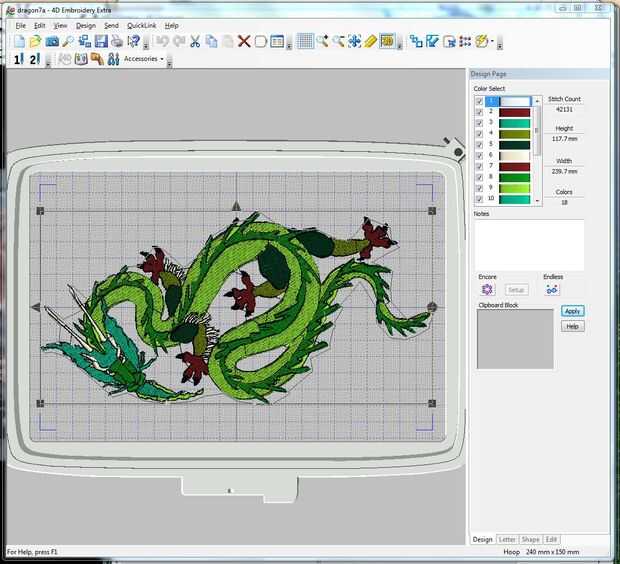The image size is (620, 564).
Task: Switch to the Shape tab
Action: click(x=530, y=539)
